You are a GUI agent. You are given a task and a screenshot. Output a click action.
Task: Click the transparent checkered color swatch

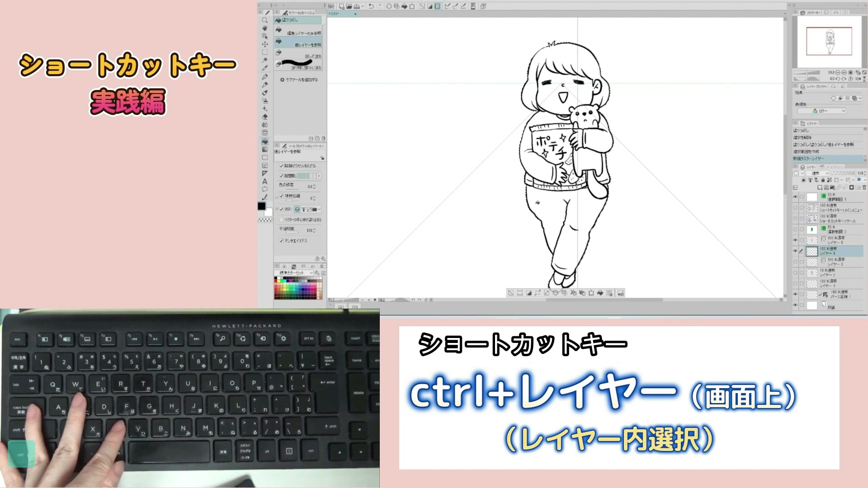(265, 220)
